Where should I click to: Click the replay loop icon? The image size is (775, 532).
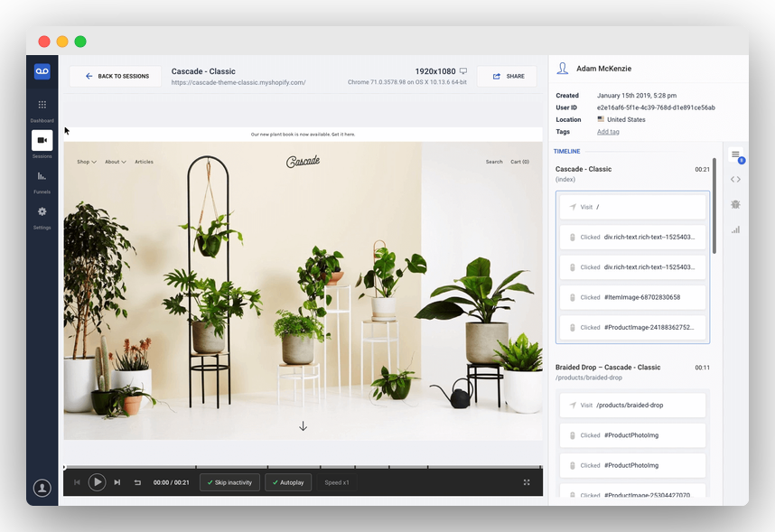[137, 482]
